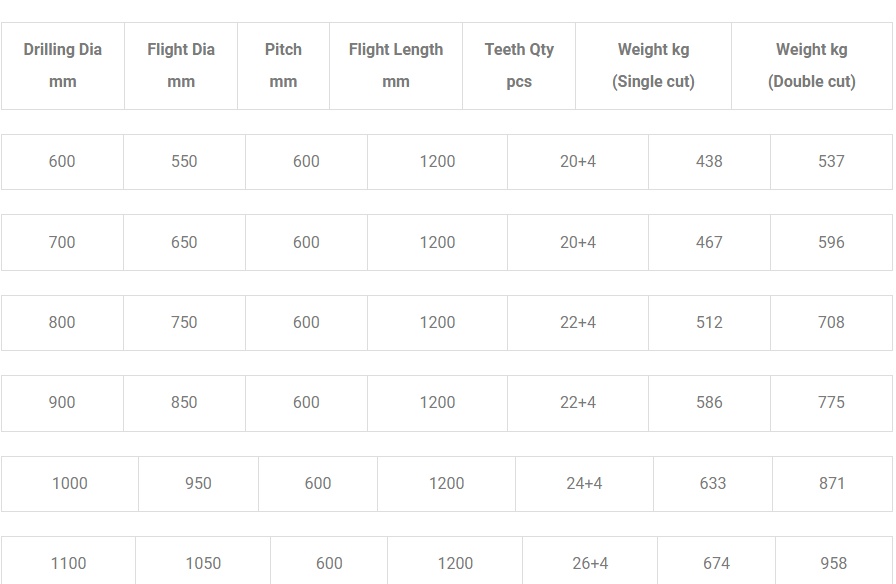This screenshot has width=896, height=584.
Task: Click the 1050 flight diameter cell
Action: tap(203, 563)
